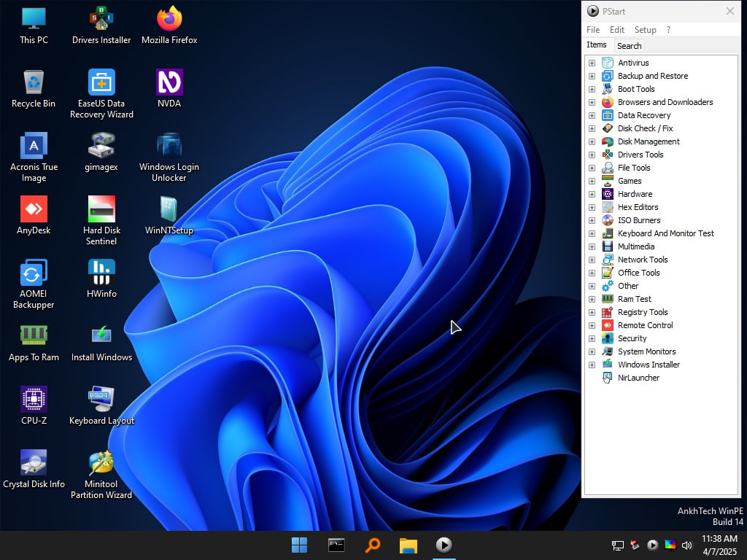Expand the Antivirus tree node

click(x=592, y=63)
